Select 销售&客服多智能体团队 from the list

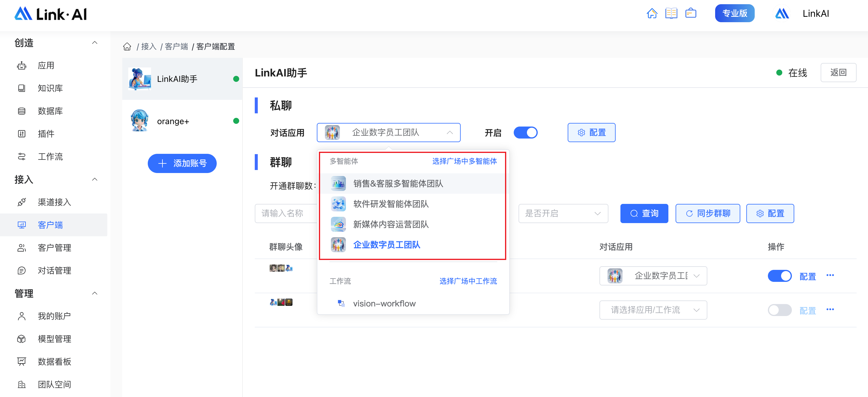tap(398, 183)
